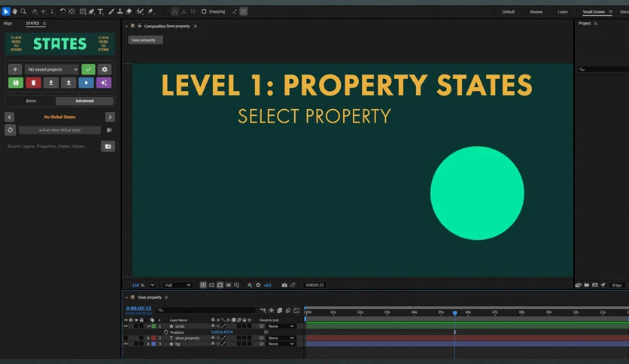Open the No saved projects dropdown
629x364 pixels.
click(x=52, y=69)
